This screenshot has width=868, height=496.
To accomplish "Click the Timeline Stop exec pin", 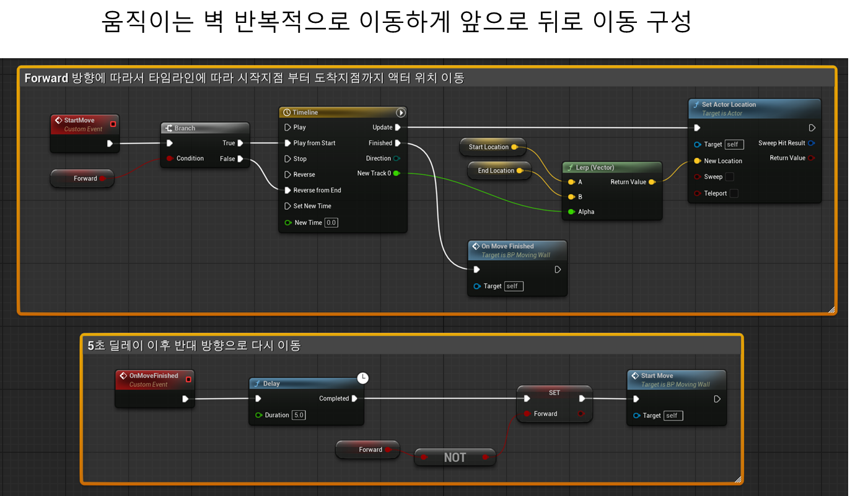I will 287,159.
